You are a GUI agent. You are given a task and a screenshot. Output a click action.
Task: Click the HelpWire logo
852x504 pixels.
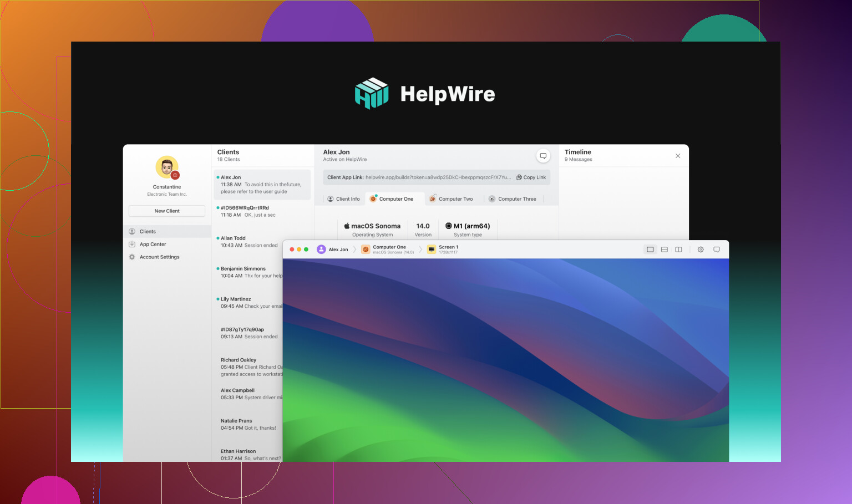[x=425, y=93]
